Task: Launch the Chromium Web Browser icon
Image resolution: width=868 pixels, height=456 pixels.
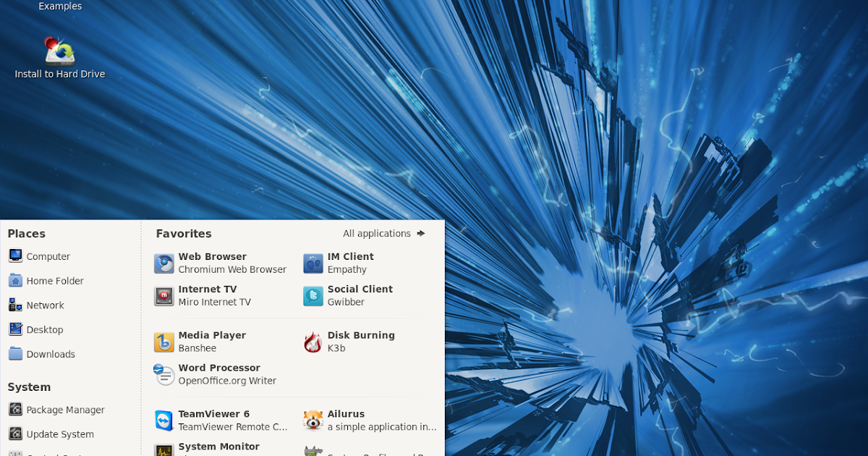Action: point(164,263)
